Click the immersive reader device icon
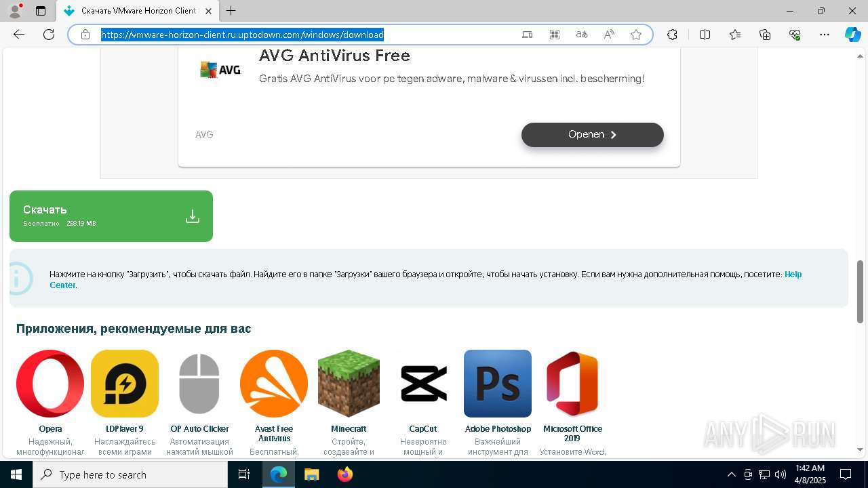The width and height of the screenshot is (868, 488). (527, 35)
